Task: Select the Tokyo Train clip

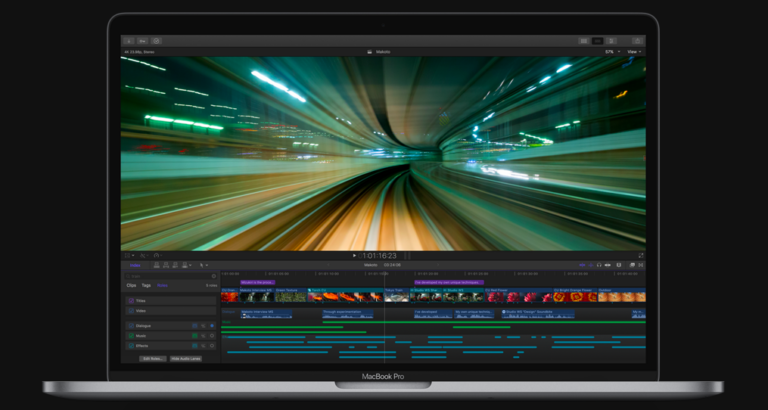Action: (x=397, y=295)
